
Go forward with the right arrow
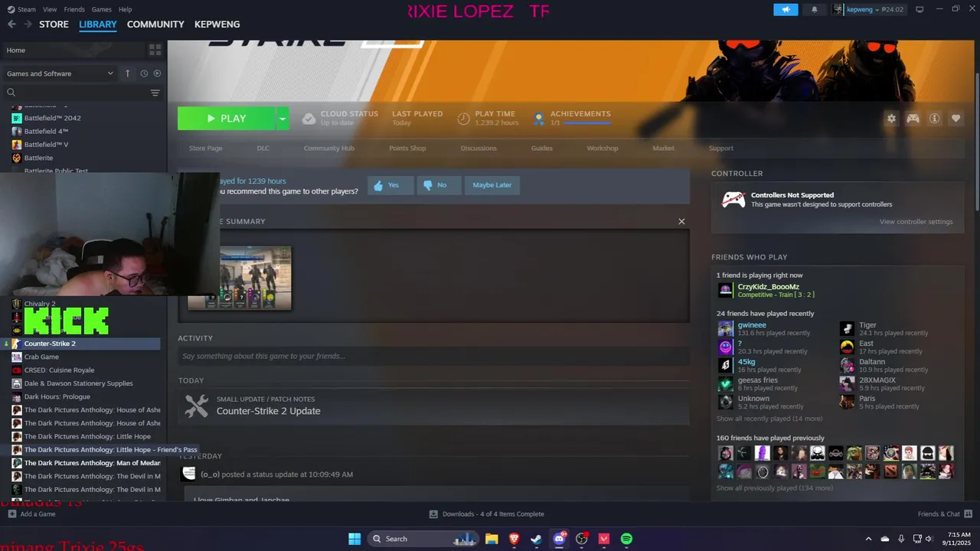click(28, 24)
